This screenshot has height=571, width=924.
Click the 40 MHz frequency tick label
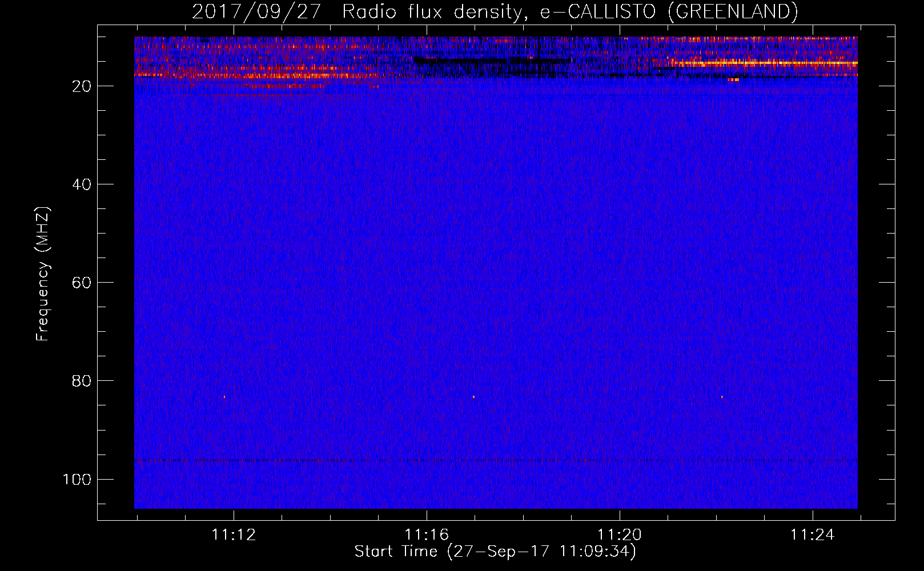(82, 184)
